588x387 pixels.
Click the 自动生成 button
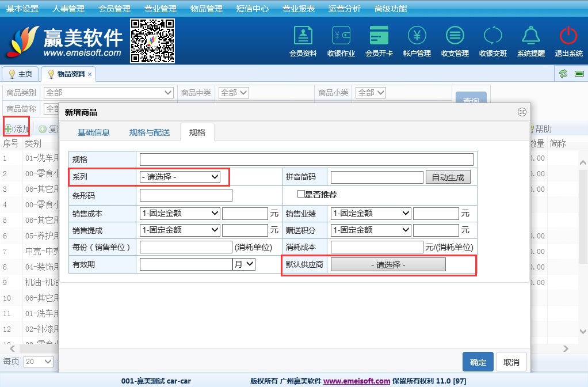tap(448, 177)
